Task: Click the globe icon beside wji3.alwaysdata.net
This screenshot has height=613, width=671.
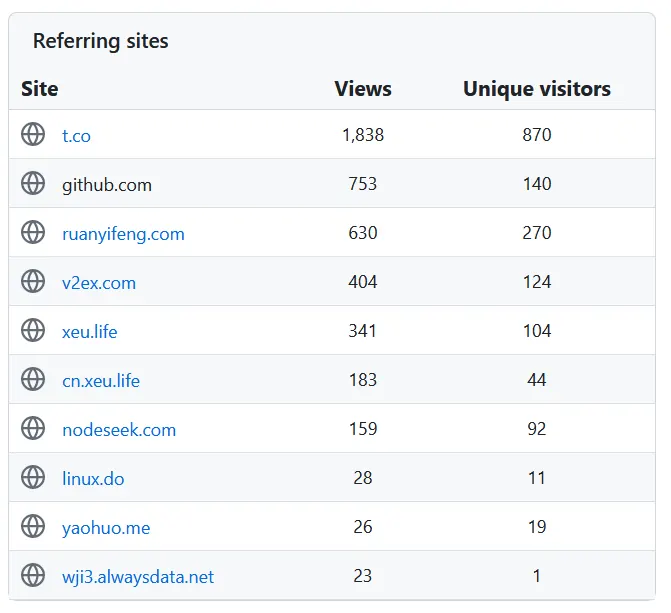Action: (33, 575)
